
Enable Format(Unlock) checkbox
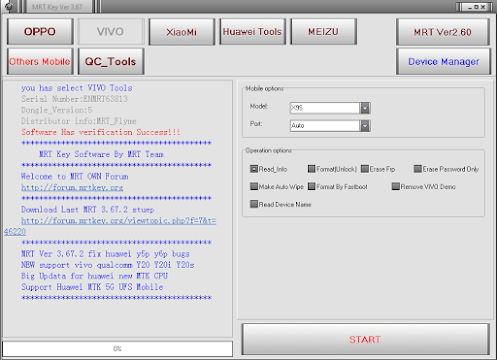point(311,169)
